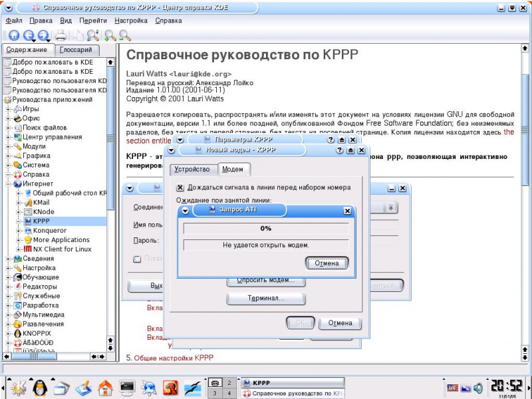
Task: Click the Терминал... button
Action: coord(266,299)
